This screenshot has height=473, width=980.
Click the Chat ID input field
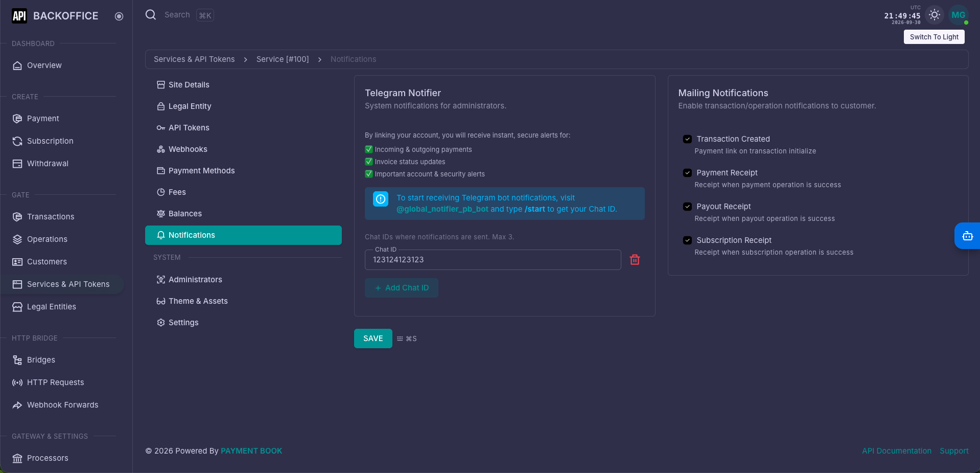coord(493,260)
